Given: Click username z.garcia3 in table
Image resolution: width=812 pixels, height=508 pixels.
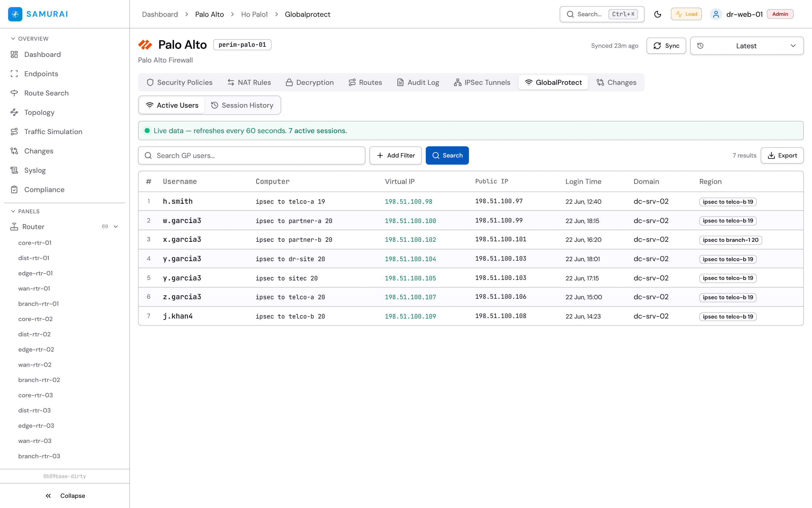Looking at the screenshot, I should (182, 297).
